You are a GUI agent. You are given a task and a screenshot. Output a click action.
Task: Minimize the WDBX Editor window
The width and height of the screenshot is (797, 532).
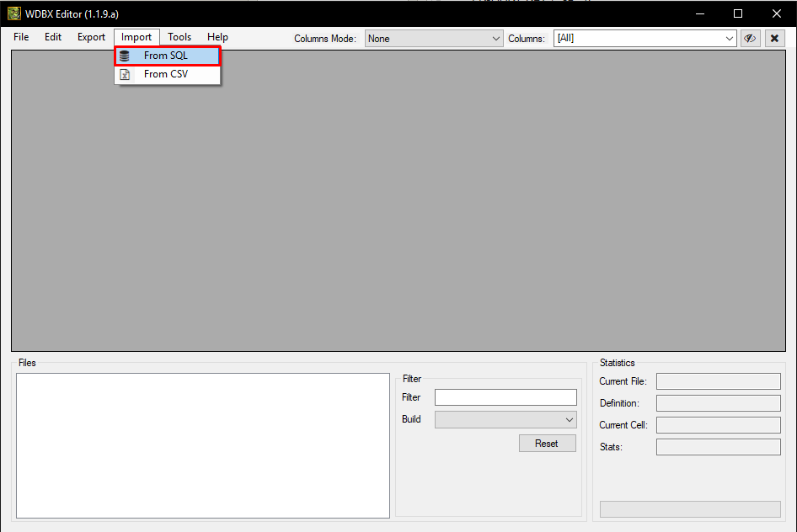(x=700, y=13)
